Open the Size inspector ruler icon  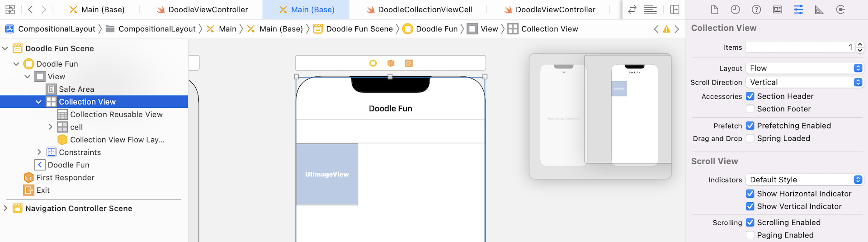point(819,9)
